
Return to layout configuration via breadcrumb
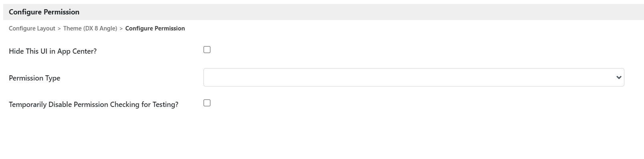point(32,28)
